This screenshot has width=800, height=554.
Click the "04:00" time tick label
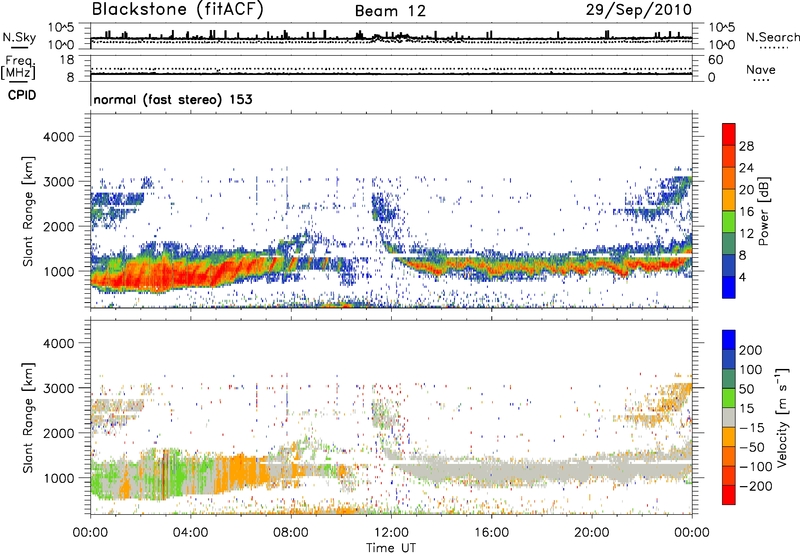[x=190, y=533]
